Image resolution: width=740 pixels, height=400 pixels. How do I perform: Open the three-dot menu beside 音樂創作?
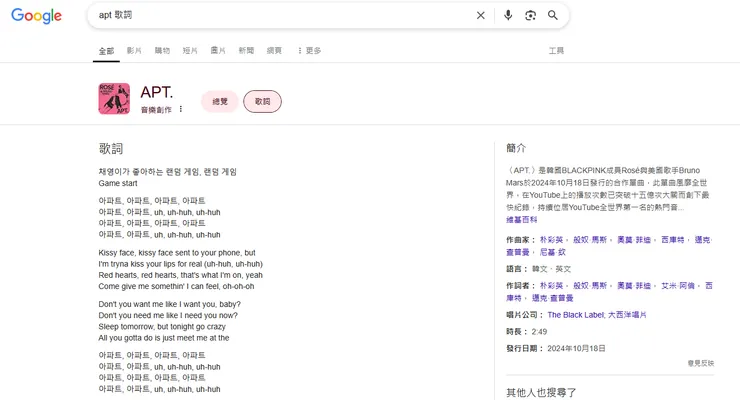point(181,109)
